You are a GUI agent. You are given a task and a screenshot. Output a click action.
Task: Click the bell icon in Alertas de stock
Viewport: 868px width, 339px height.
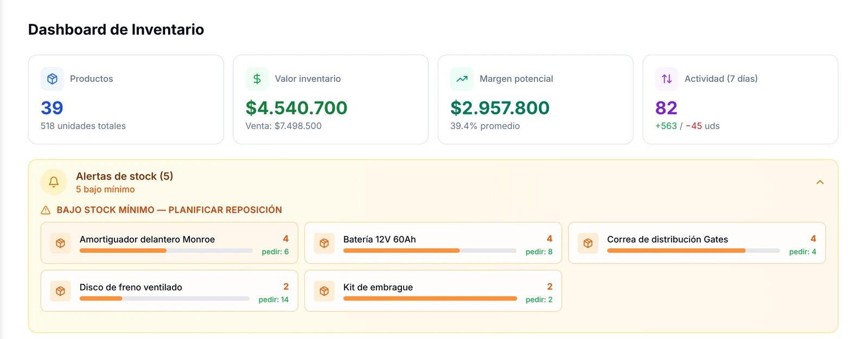[x=54, y=182]
